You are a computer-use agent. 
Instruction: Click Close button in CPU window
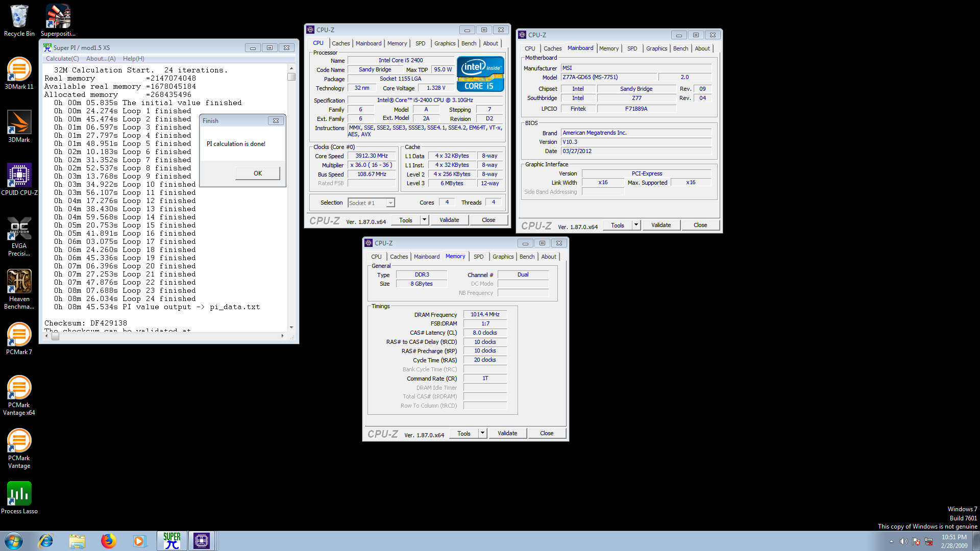click(x=488, y=220)
